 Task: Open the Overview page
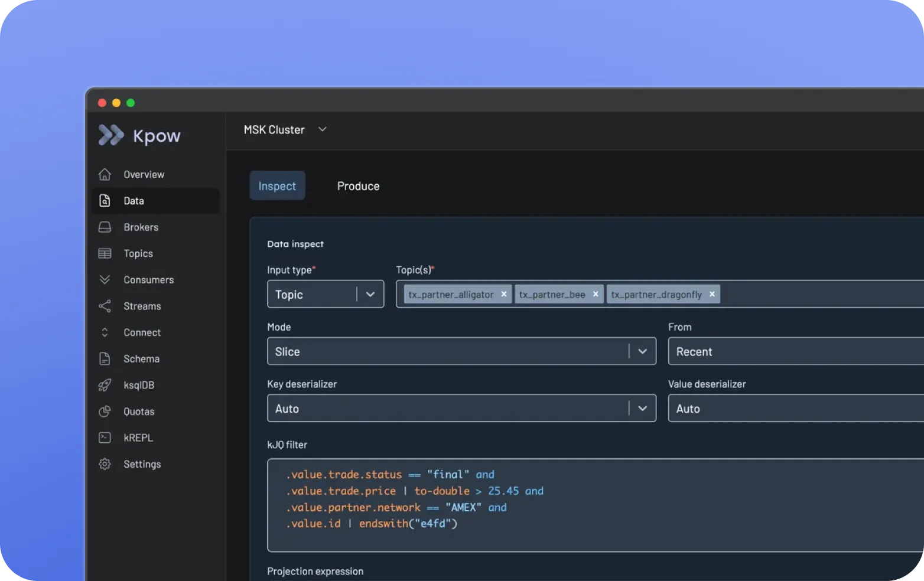(156, 174)
